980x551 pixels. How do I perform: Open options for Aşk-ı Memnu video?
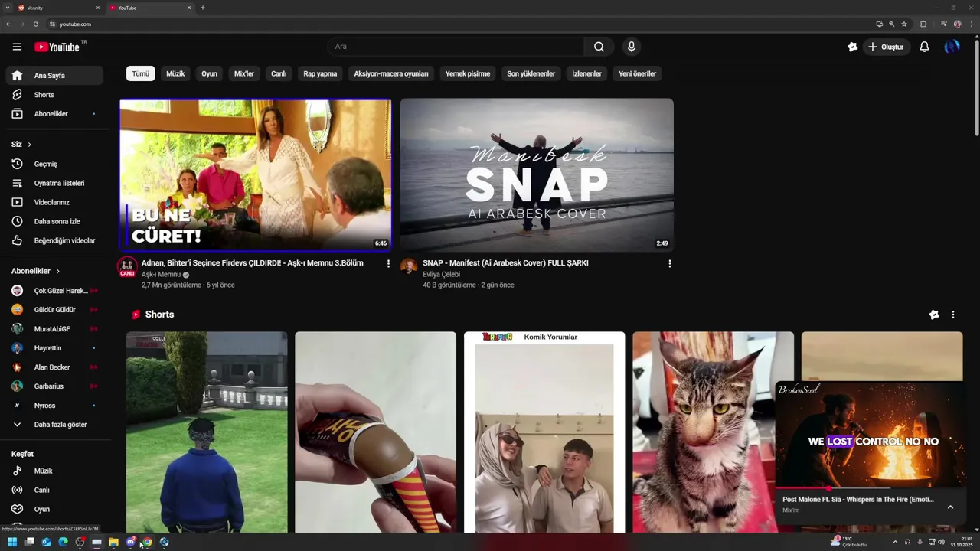click(x=388, y=263)
